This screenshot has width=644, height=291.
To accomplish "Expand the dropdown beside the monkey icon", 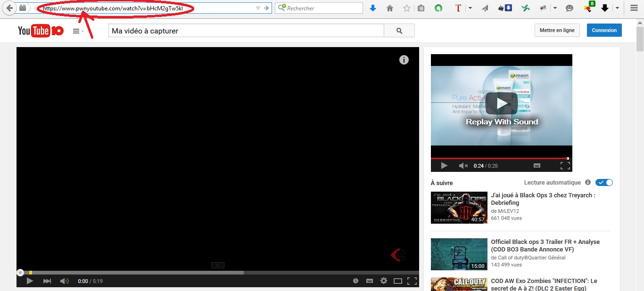I will pos(555,8).
